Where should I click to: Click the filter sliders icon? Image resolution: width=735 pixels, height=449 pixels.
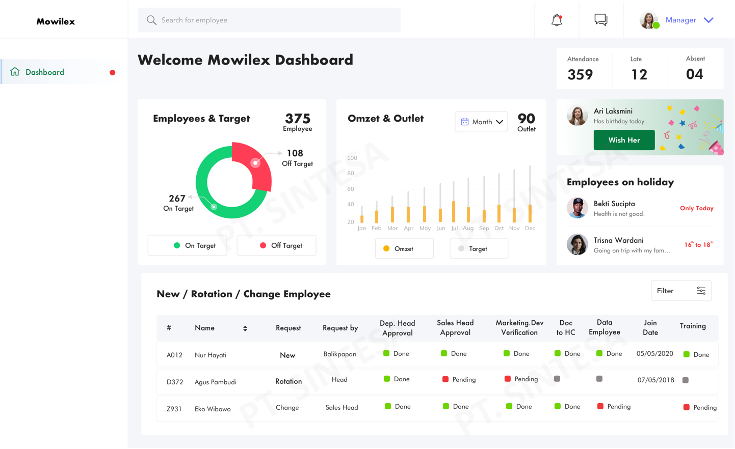(x=702, y=291)
